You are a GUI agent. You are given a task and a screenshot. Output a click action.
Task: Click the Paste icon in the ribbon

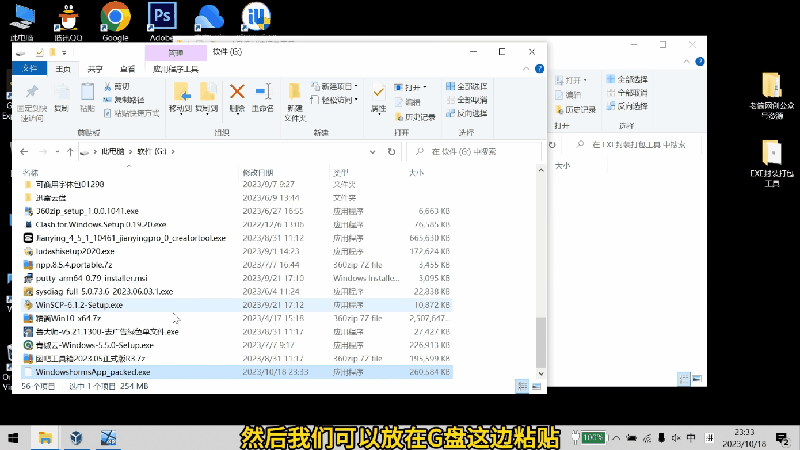[87, 95]
